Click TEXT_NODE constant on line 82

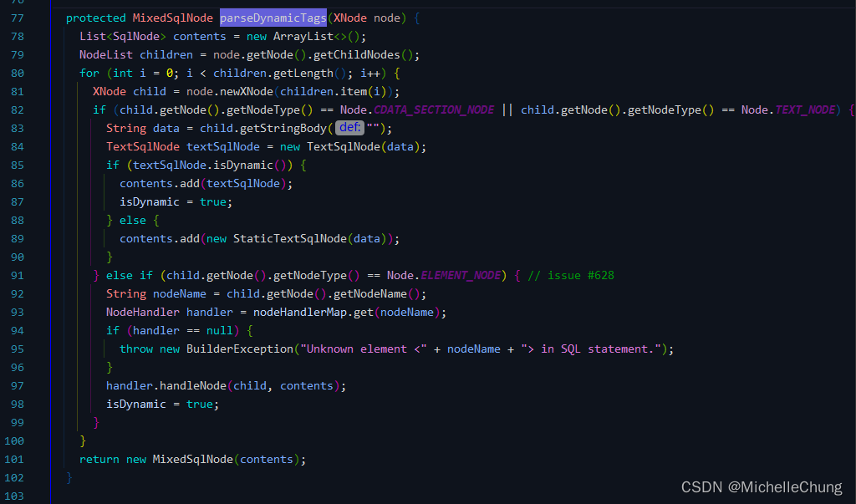coord(805,109)
